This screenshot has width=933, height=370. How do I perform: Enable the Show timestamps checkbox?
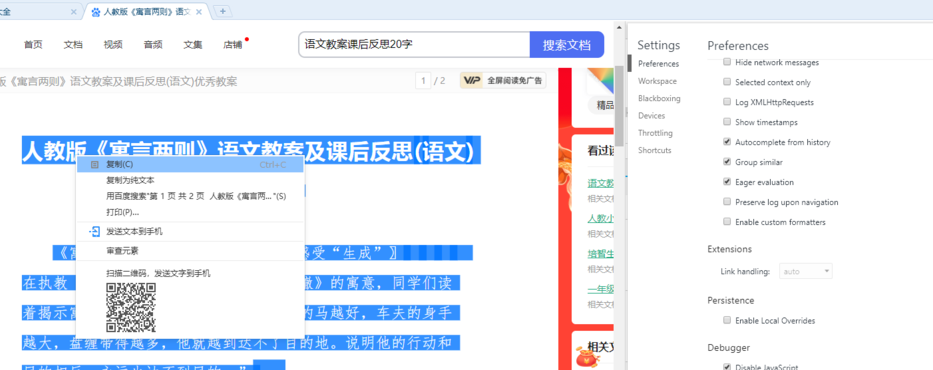click(x=727, y=121)
